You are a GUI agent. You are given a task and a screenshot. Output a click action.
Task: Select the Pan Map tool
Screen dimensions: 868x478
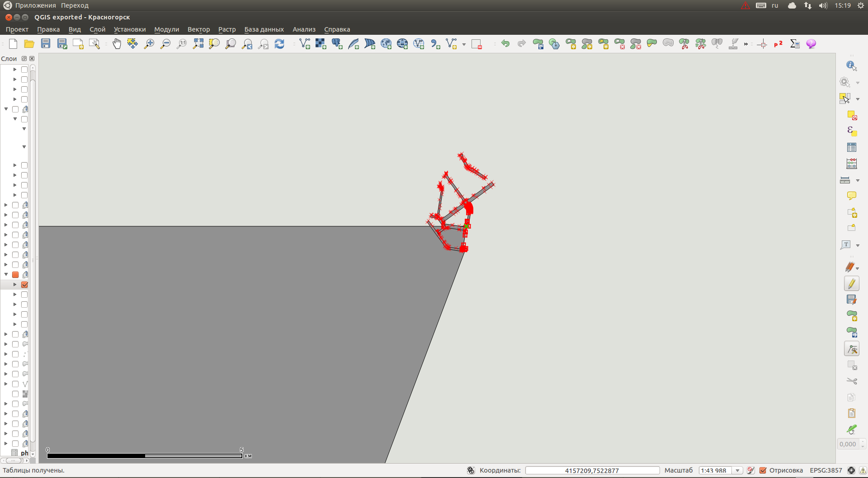pos(117,44)
